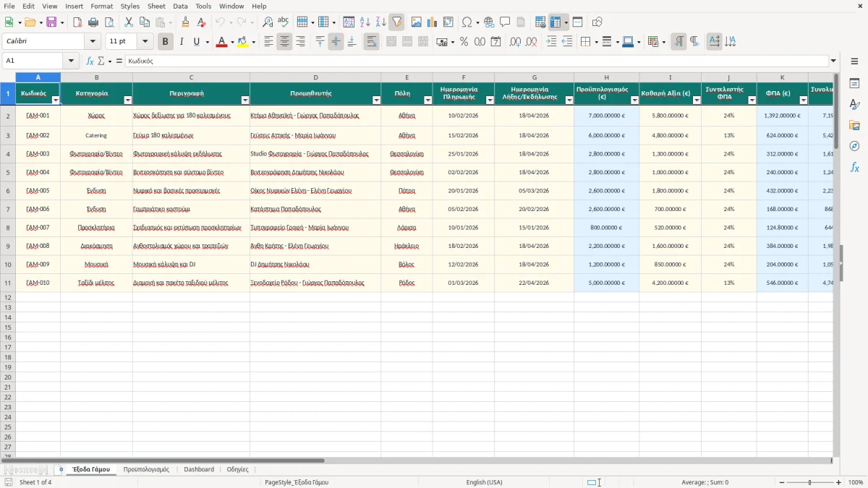Open the Data menu
This screenshot has width=868, height=488.
click(180, 7)
